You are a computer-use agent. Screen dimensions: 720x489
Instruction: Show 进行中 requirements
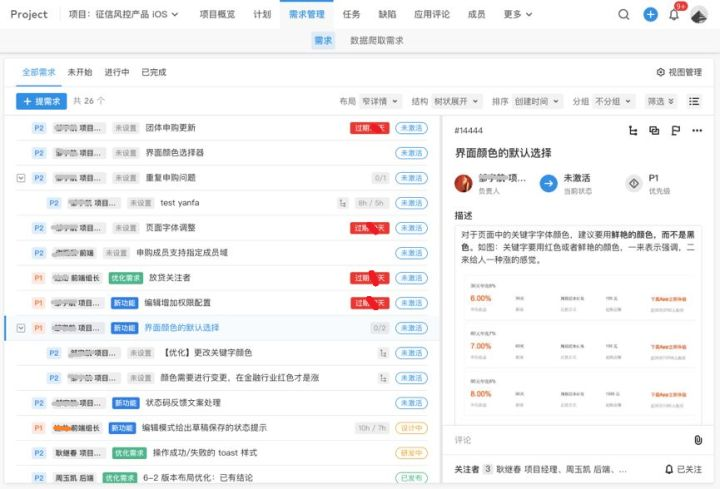click(117, 72)
